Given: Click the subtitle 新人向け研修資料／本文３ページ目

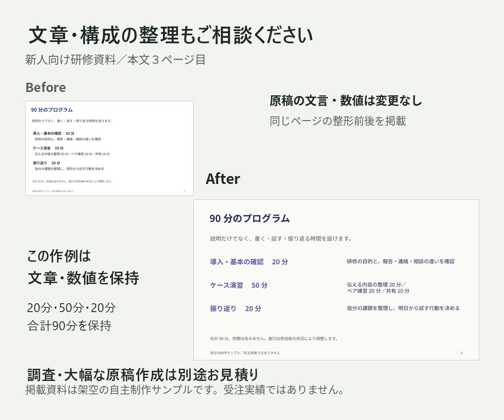Looking at the screenshot, I should pyautogui.click(x=115, y=60).
